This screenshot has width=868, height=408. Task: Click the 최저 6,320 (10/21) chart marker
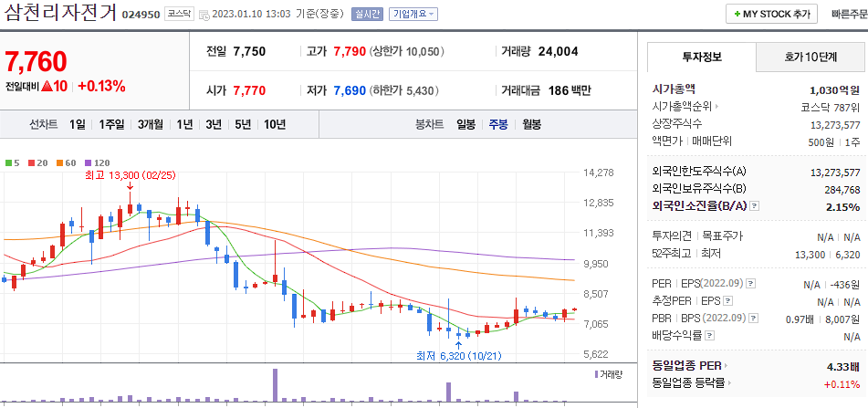459,355
